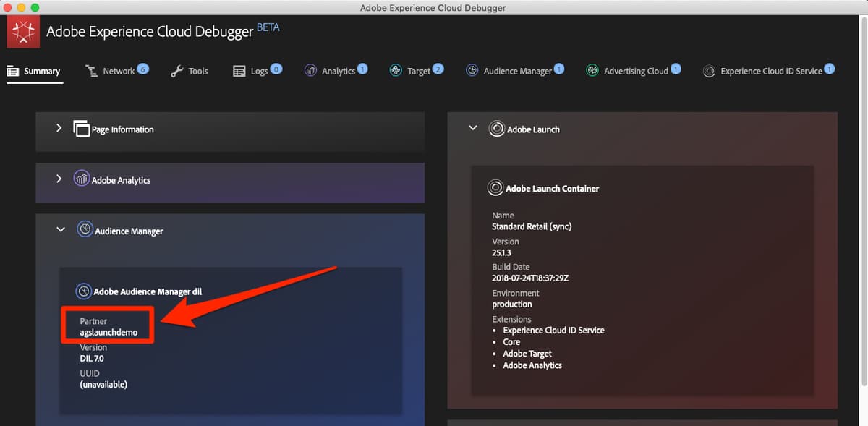
Task: Click the Audience Manager icon in top bar
Action: pos(474,70)
